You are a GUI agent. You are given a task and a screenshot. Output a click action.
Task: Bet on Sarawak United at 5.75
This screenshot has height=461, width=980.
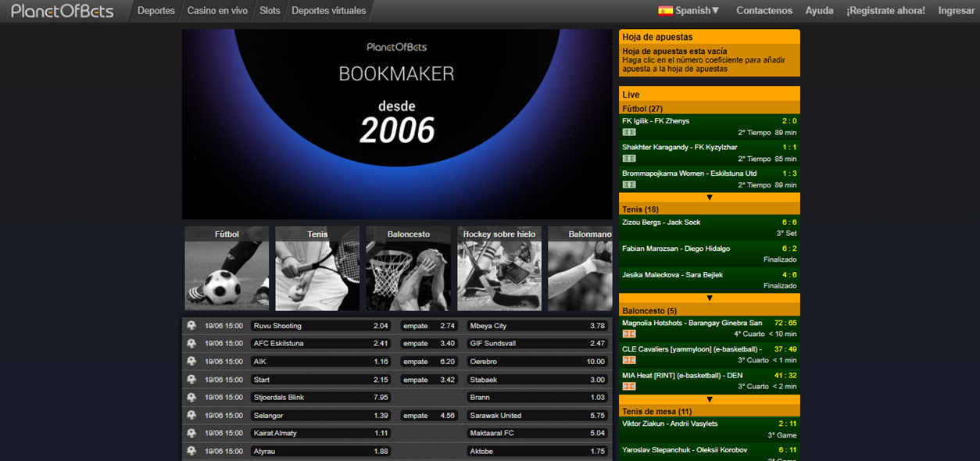(538, 416)
